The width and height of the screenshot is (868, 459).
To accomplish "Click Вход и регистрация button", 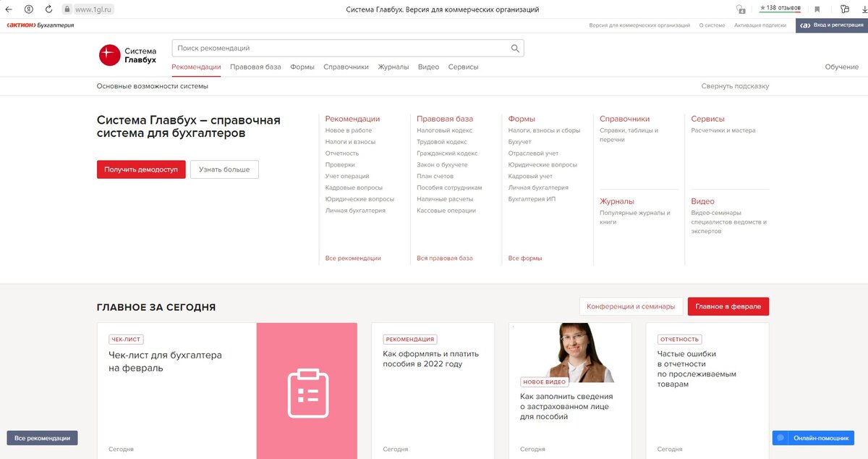I will pos(832,25).
